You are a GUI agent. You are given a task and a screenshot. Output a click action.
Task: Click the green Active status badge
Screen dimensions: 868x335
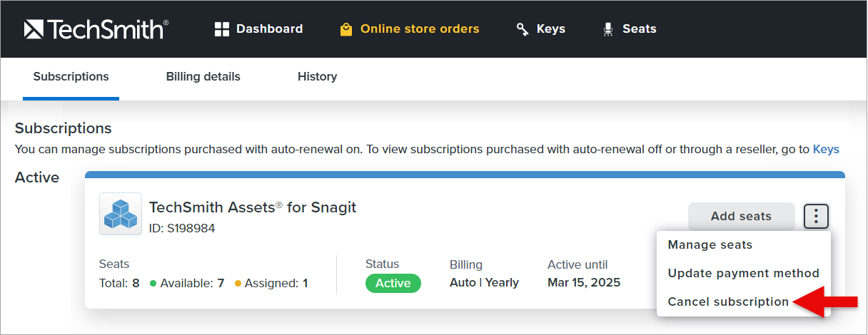coord(393,284)
